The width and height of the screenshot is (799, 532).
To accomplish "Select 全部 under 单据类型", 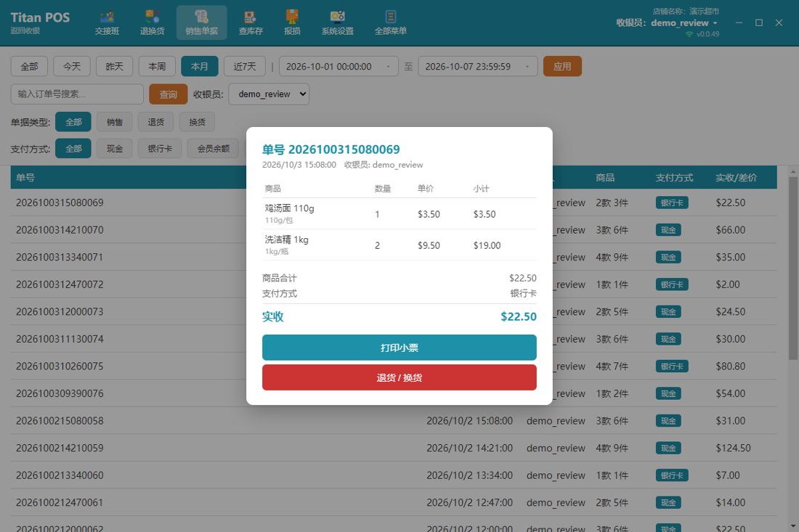I will 73,122.
